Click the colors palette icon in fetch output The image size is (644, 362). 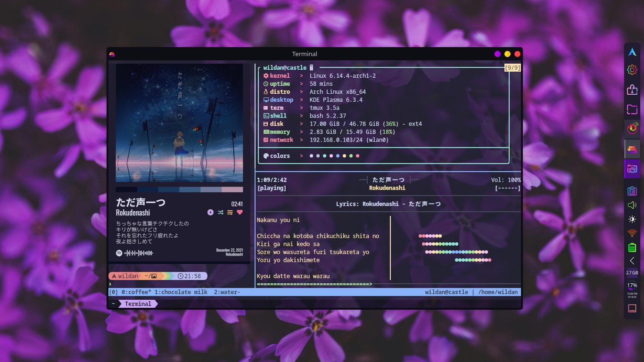tap(266, 156)
